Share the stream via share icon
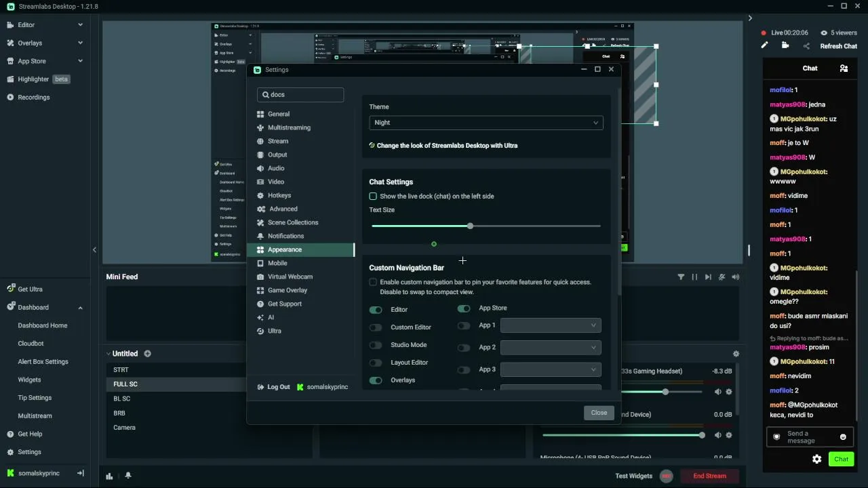The image size is (868, 488). click(806, 46)
